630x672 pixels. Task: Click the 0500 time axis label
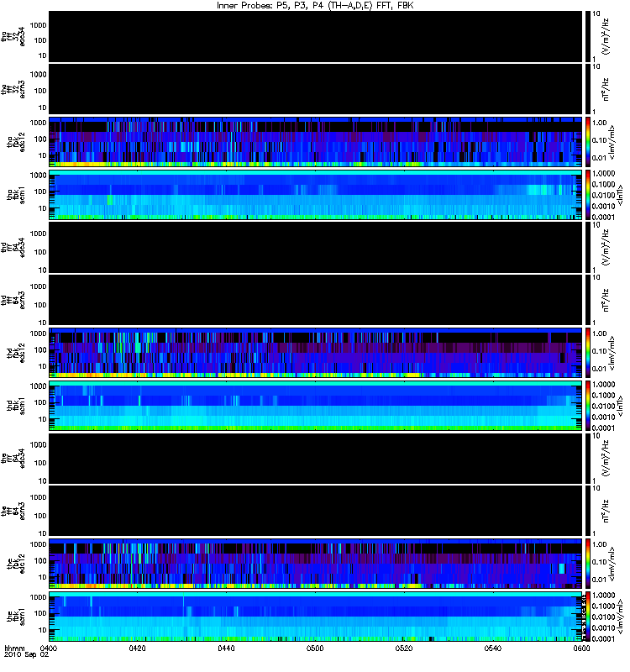point(315,648)
